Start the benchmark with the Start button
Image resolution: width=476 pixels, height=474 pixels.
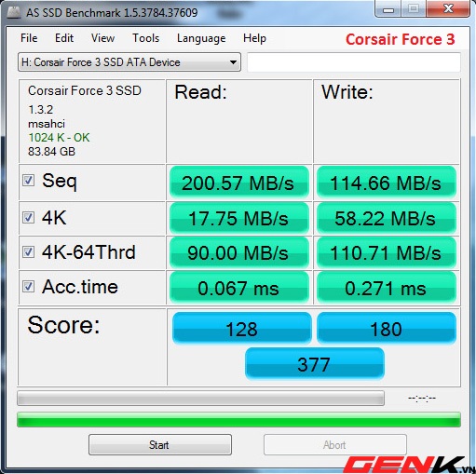click(x=160, y=445)
